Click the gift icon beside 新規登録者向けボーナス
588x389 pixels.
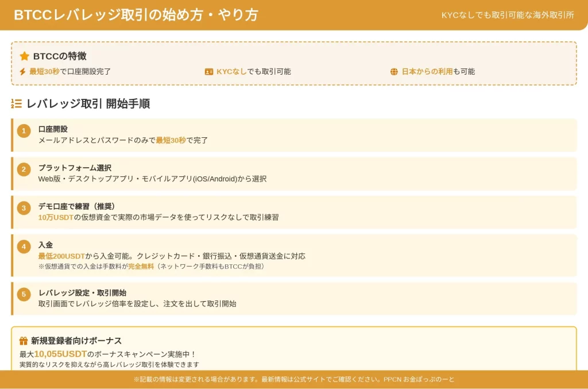click(23, 341)
